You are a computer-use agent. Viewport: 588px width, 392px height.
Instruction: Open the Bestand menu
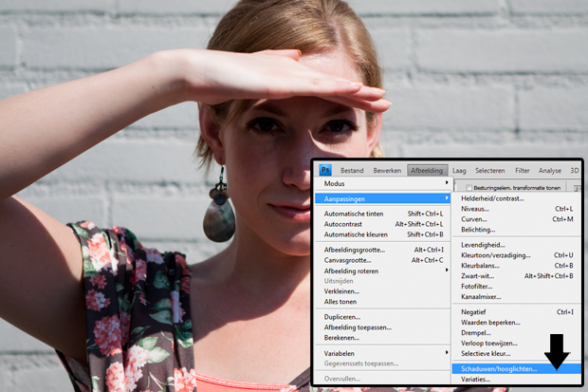pos(352,170)
